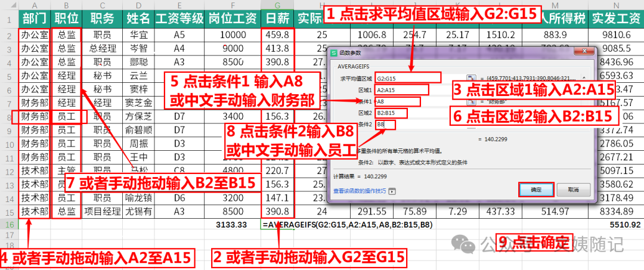Select the name cell 窦芝金
This screenshot has height=270, width=644.
click(138, 103)
